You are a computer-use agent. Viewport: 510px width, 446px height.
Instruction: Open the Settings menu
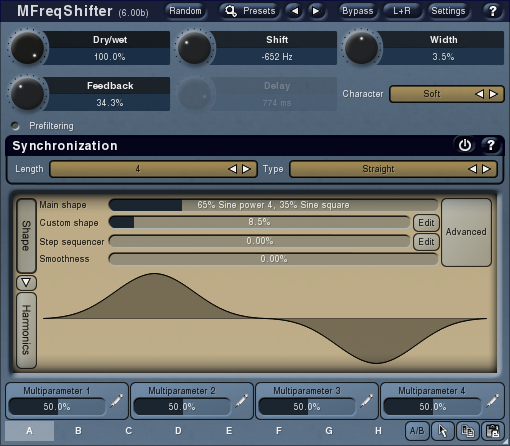[448, 11]
